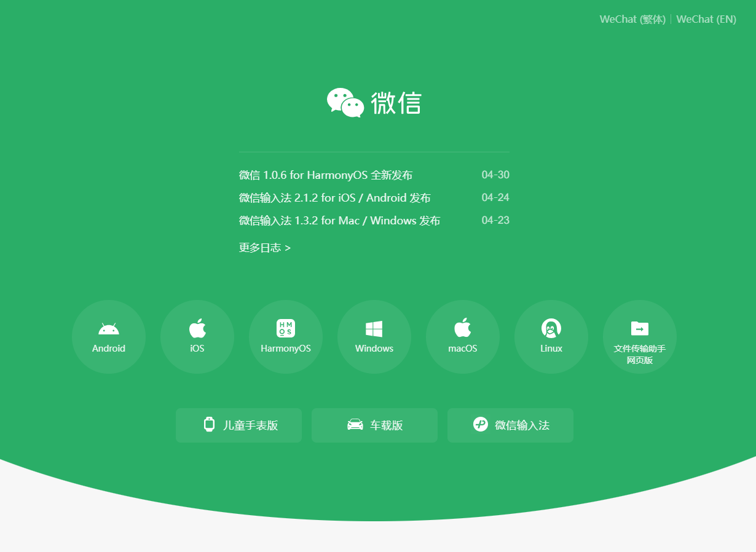756x552 pixels.
Task: Open 文件传输助手网页版 folder icon
Action: 640,337
